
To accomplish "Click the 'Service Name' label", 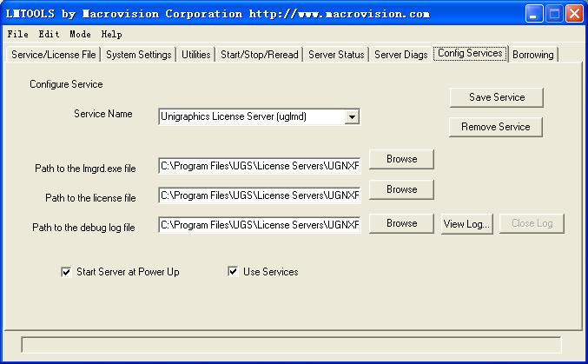I will click(x=103, y=114).
